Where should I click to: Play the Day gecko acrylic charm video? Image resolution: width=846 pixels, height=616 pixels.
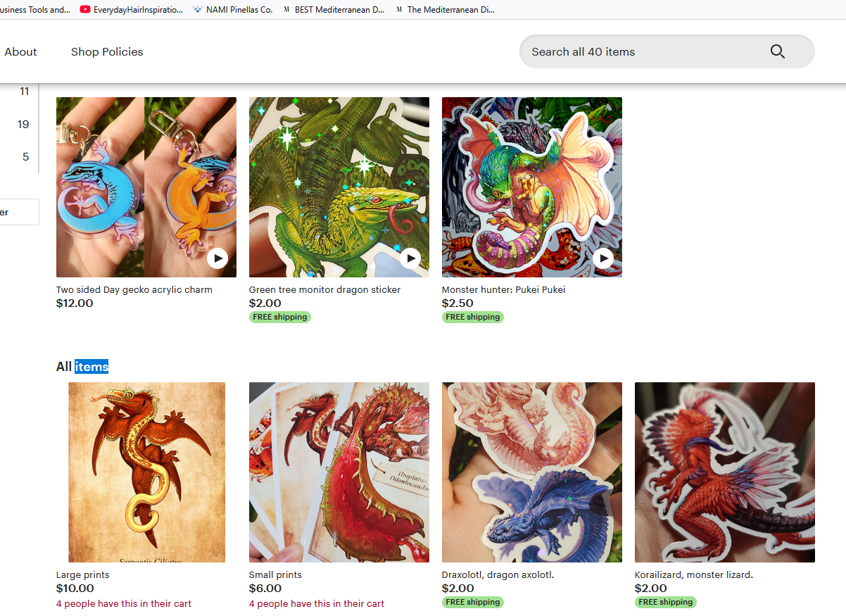(x=217, y=258)
